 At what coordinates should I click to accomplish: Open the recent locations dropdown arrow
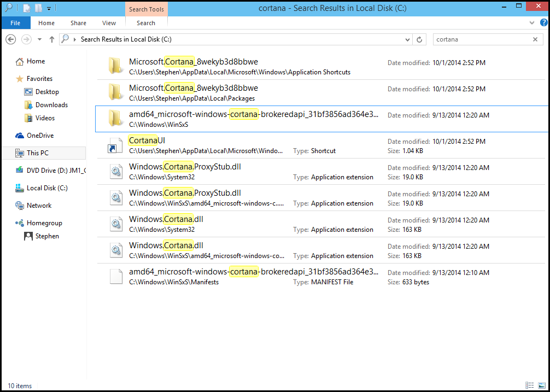[39, 39]
